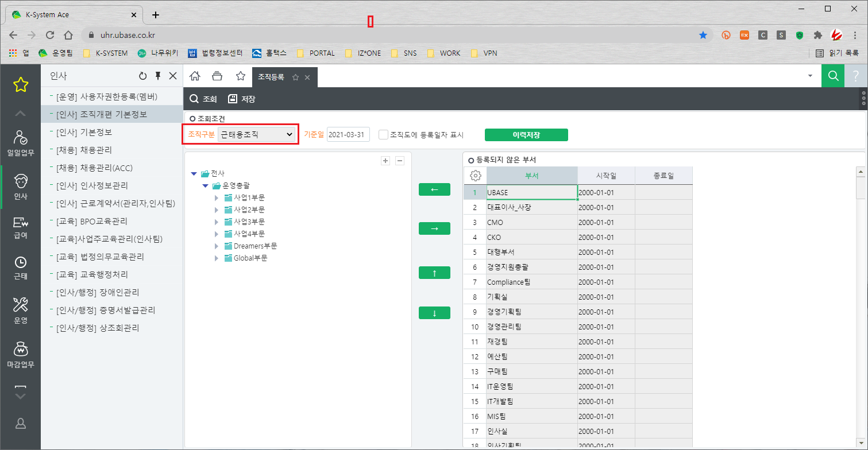Click the 저장 toolbar button

(242, 99)
